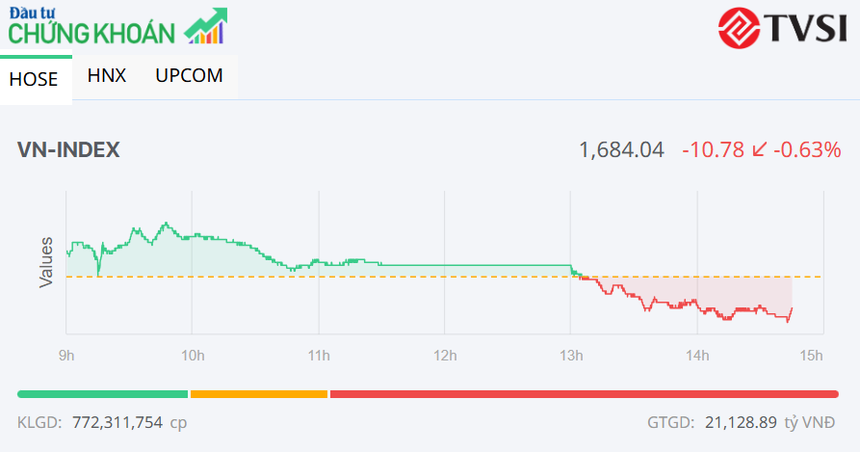Click the index value 1,684.04
This screenshot has height=452, width=860.
621,150
